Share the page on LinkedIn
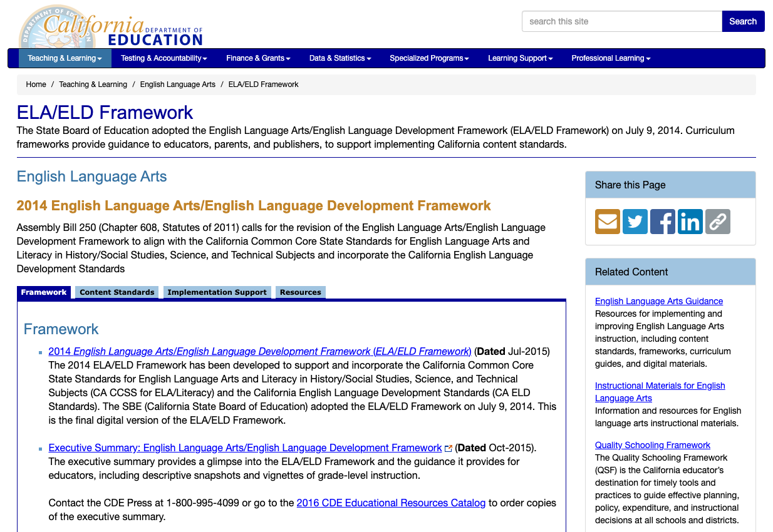This screenshot has width=773, height=532. click(x=690, y=221)
